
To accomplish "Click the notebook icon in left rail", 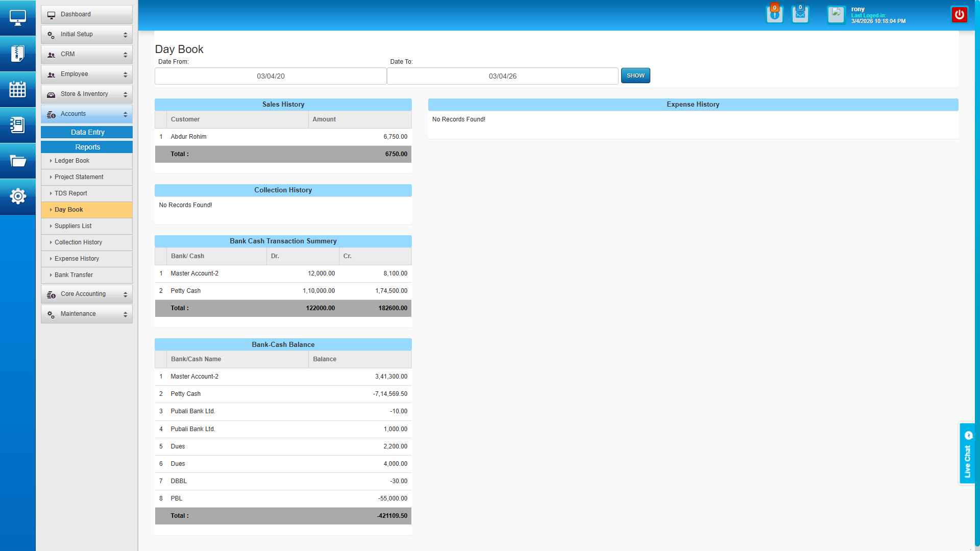I will [x=17, y=125].
